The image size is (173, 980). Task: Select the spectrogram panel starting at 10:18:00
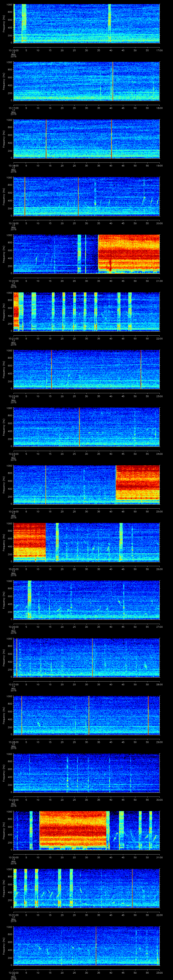point(86,139)
